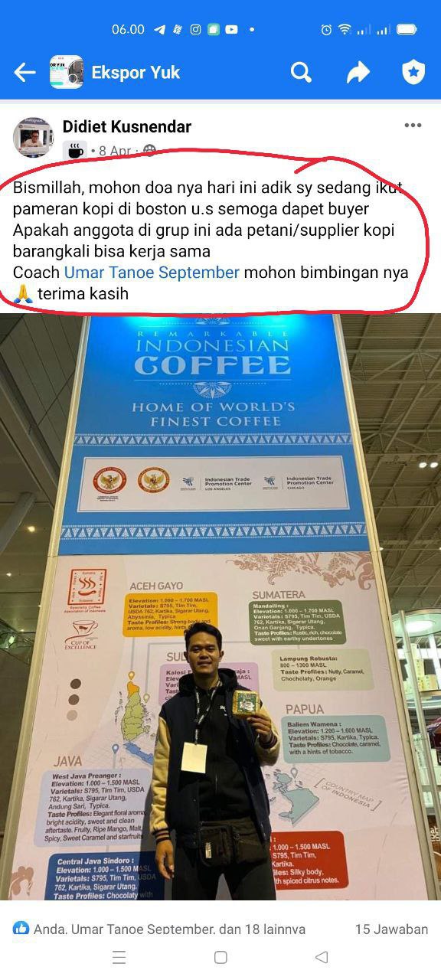View Didiet Kusnendar's profile picture

click(x=33, y=138)
